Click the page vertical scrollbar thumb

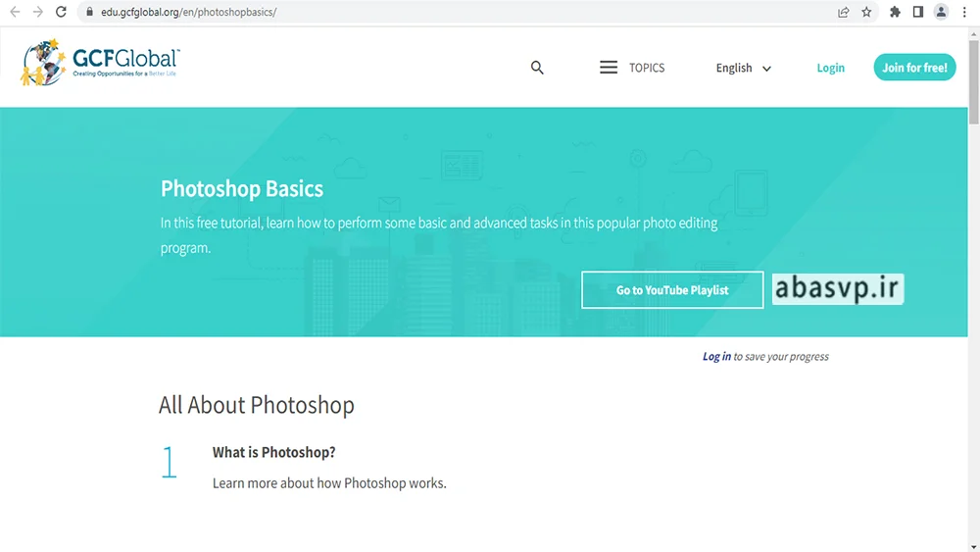point(974,81)
